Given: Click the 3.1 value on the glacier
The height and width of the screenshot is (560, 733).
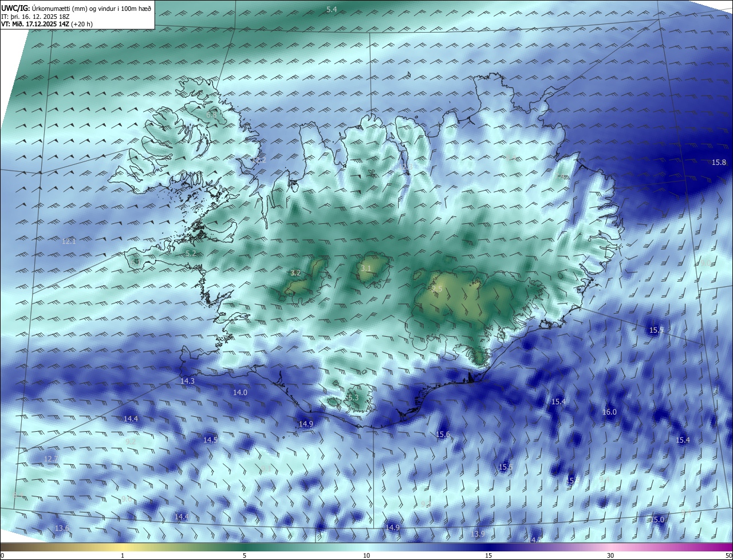Looking at the screenshot, I should [366, 268].
